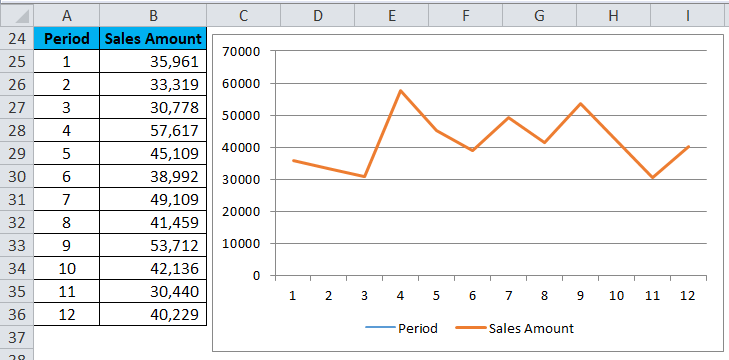729x360 pixels.
Task: Select cell with value 53,712
Action: [153, 246]
